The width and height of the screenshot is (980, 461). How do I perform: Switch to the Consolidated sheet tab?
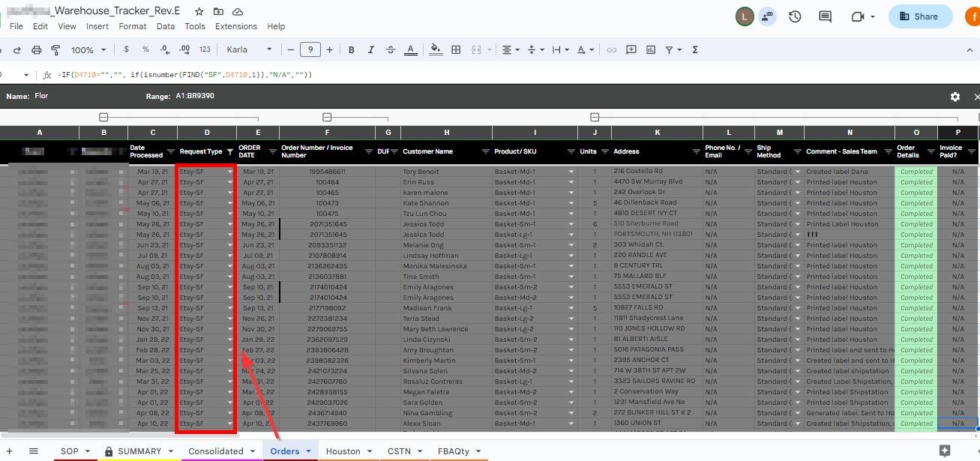click(x=221, y=451)
